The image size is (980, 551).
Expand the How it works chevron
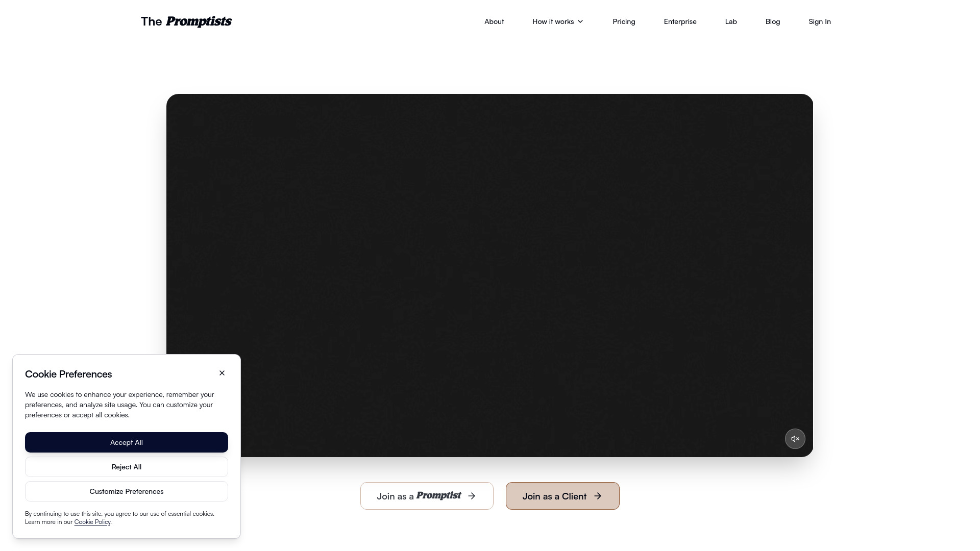point(580,21)
